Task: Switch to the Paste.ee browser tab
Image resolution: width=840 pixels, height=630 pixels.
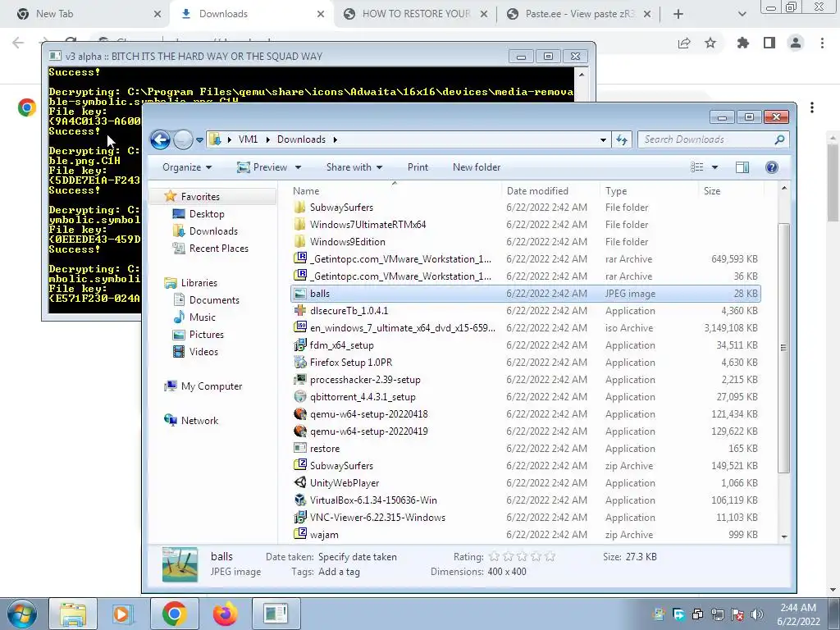Action: pyautogui.click(x=578, y=14)
